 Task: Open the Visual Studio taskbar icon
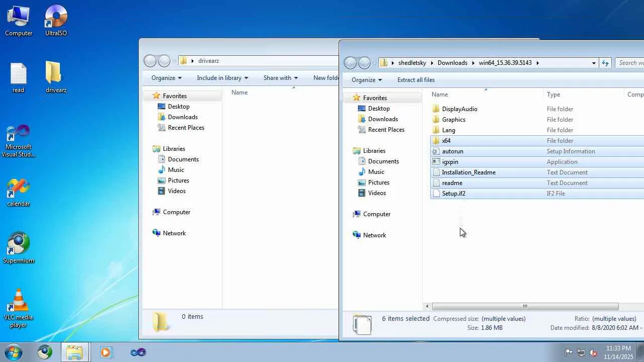pos(138,352)
